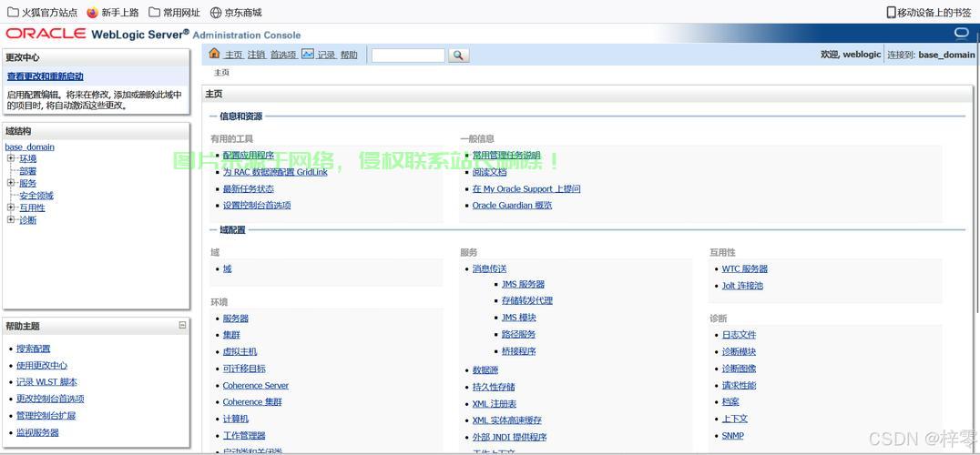
Task: Click the Firefox icon bookmark 新手上路
Action: click(x=93, y=13)
